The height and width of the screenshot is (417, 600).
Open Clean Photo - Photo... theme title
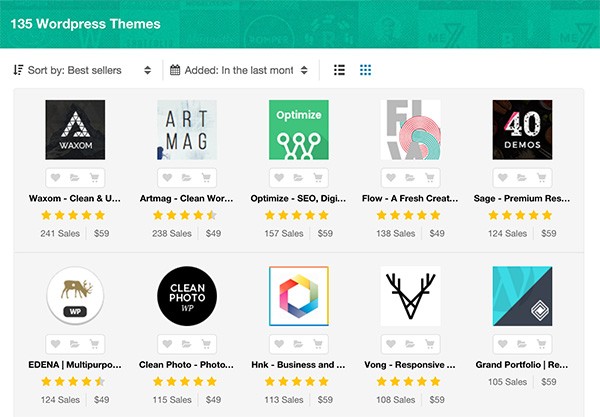coord(186,365)
